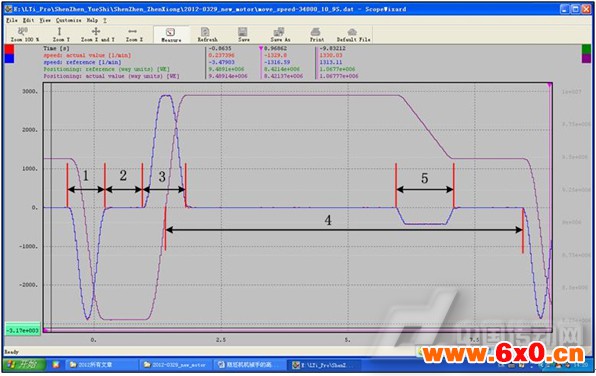Screen dimensions: 596x376
Task: Click the blue channel color swatch
Action: 9,58
